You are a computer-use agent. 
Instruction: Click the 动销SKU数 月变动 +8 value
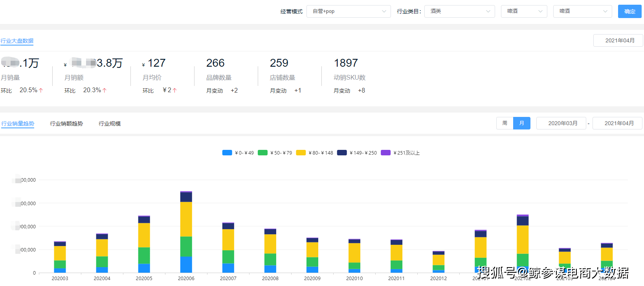coord(361,91)
